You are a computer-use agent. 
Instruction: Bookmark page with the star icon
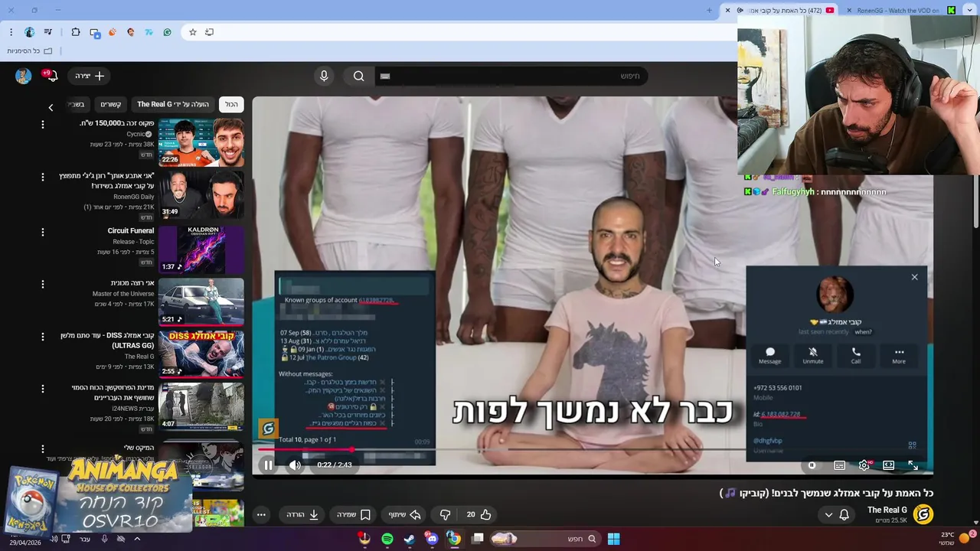(193, 32)
